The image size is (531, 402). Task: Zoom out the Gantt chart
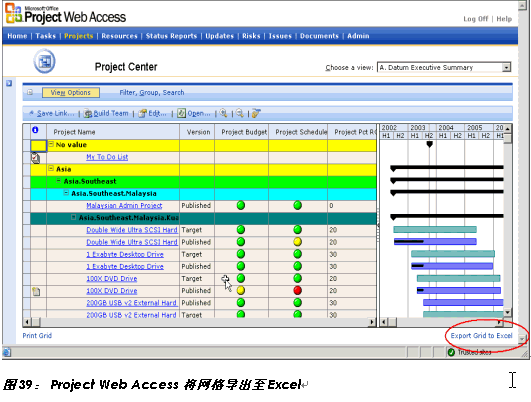pos(240,113)
